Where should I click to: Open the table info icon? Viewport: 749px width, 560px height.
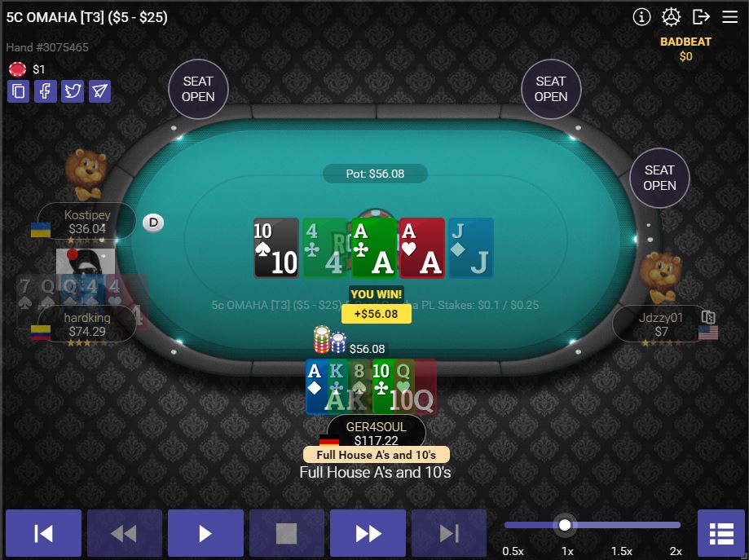click(641, 17)
